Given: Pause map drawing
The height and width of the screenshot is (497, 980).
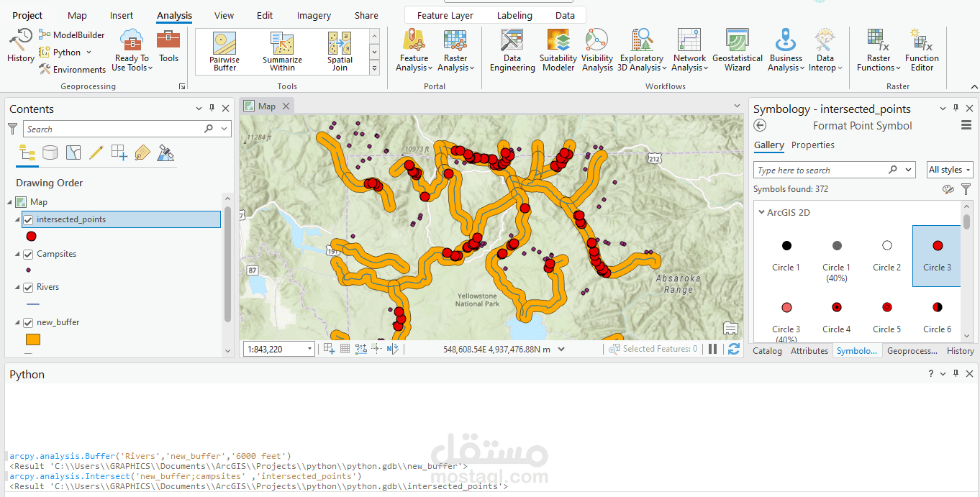Looking at the screenshot, I should 713,349.
